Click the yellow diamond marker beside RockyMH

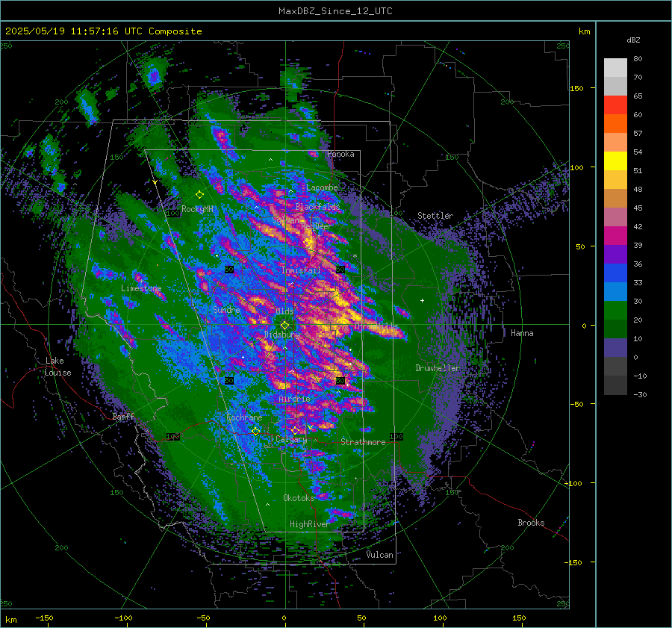click(199, 195)
